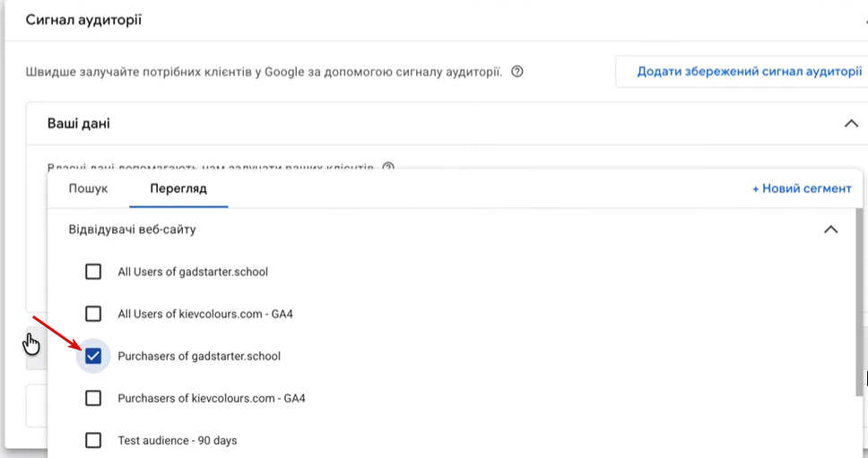Click the help icon after "Власні дані" text
Viewport: 868px width, 458px height.
(x=388, y=167)
